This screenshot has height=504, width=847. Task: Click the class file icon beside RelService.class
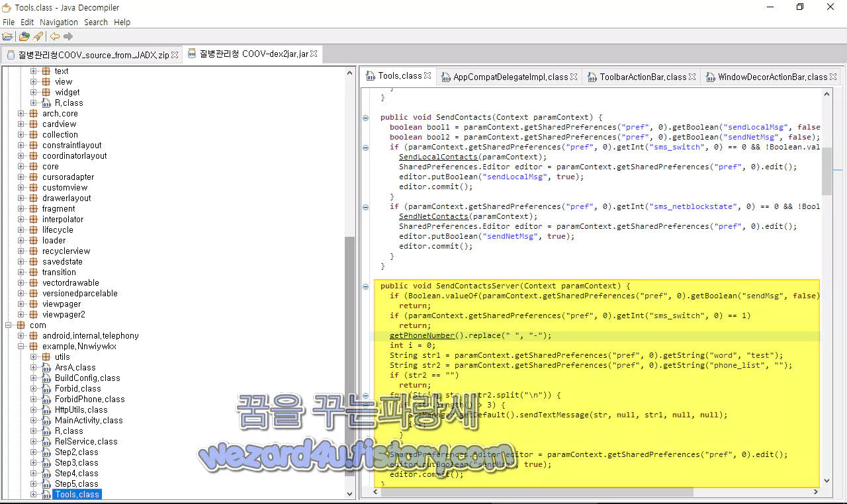(46, 442)
